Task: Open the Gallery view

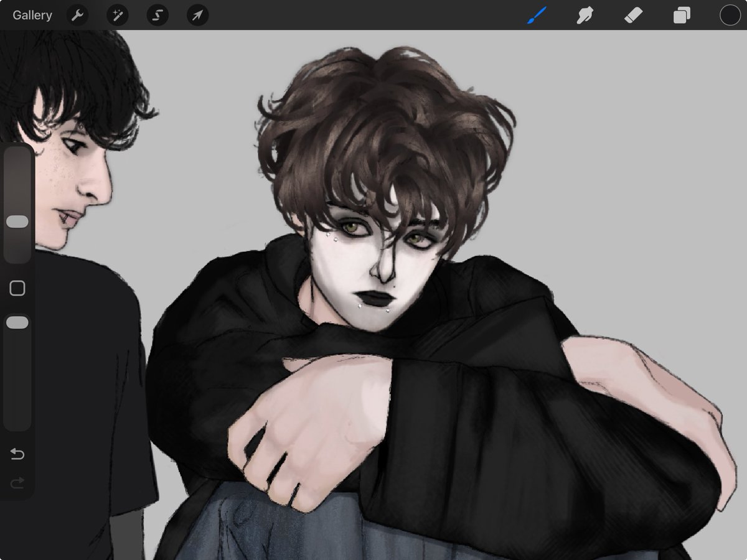Action: [32, 16]
